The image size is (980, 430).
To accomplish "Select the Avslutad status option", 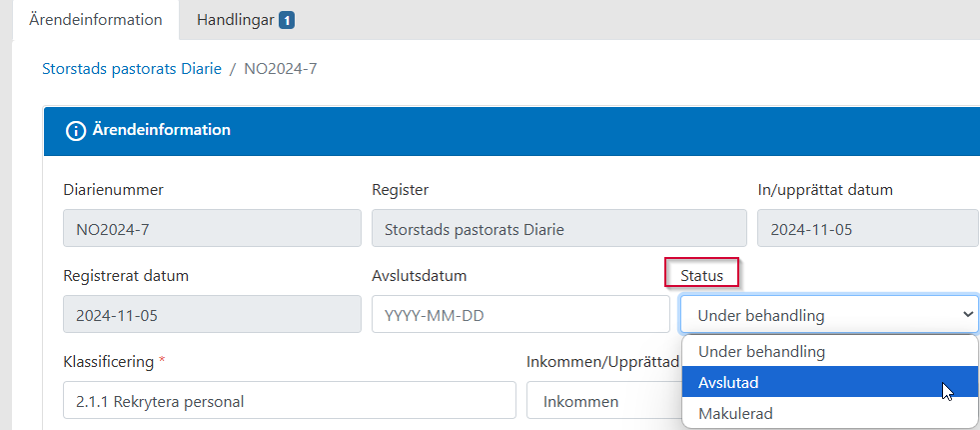I will click(829, 382).
